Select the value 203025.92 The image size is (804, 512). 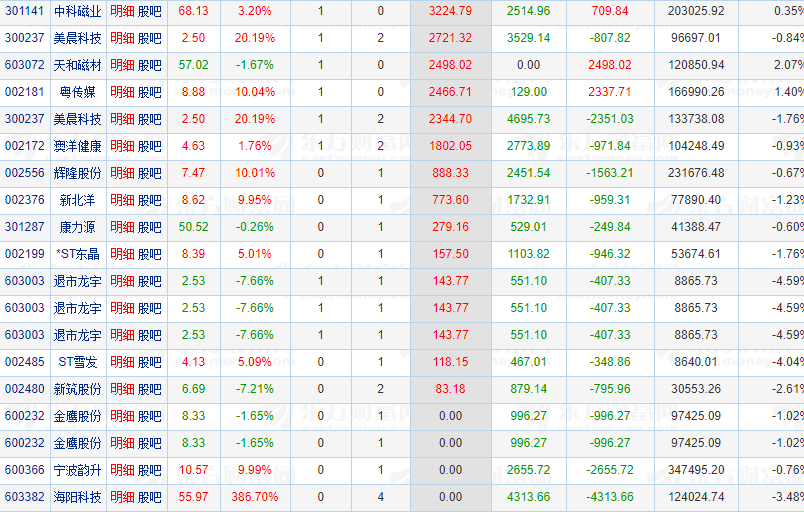point(696,11)
